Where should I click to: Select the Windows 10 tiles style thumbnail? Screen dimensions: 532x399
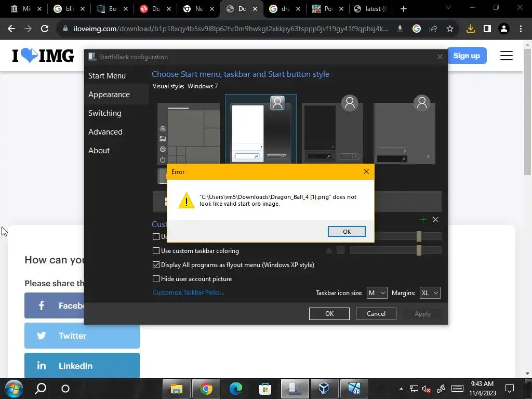pos(189,134)
